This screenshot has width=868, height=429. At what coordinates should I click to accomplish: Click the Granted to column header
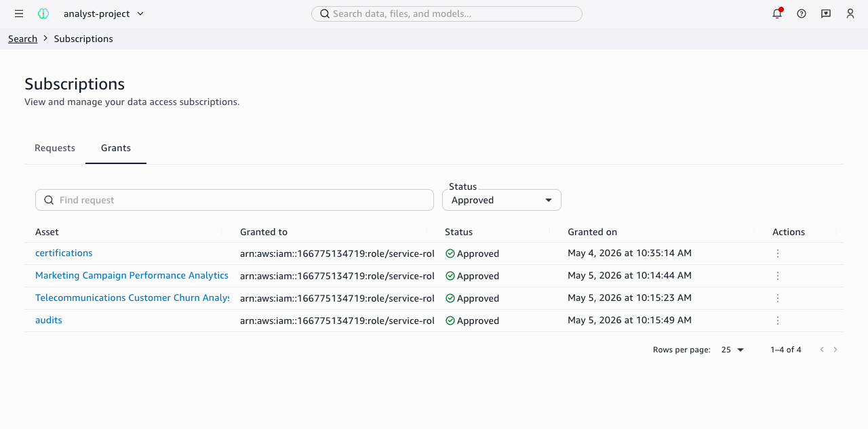coord(264,232)
